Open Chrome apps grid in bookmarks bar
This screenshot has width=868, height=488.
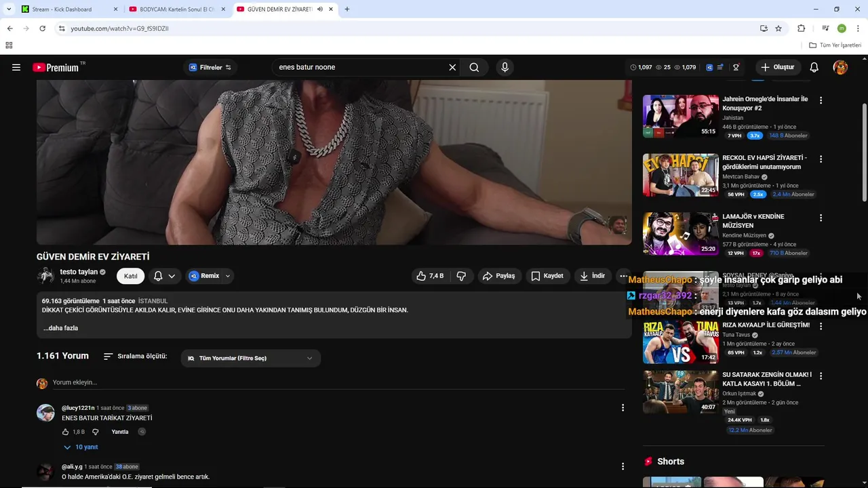coord(9,45)
